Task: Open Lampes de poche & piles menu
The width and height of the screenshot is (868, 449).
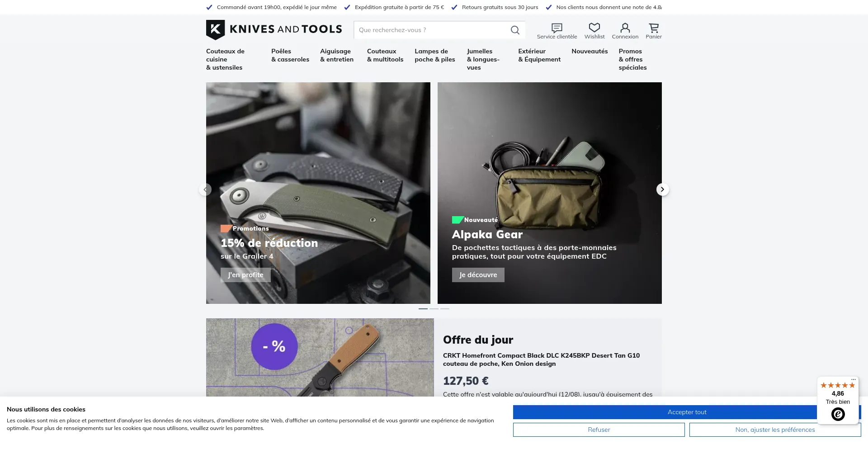Action: pos(435,55)
